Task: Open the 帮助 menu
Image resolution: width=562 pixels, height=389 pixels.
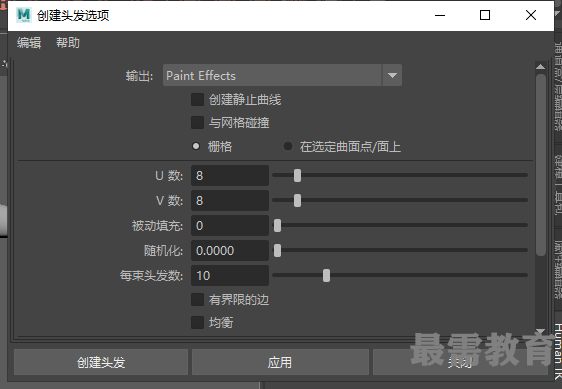Action: pos(68,43)
